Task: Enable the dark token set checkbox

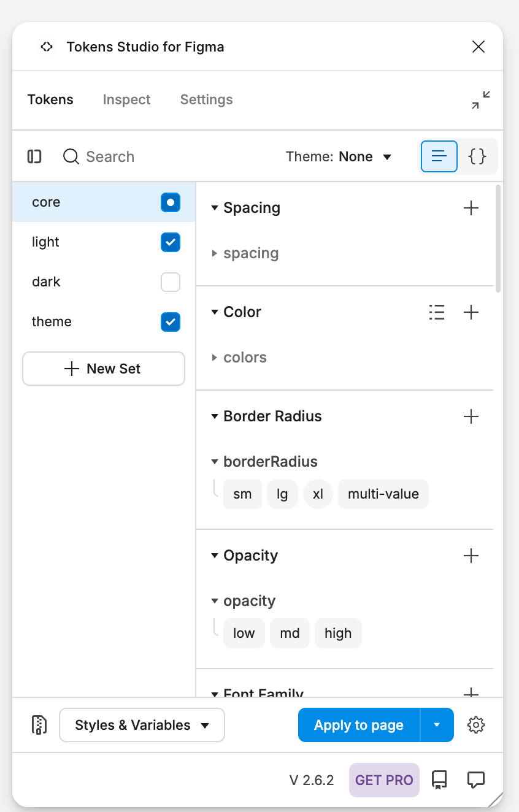Action: pos(170,282)
